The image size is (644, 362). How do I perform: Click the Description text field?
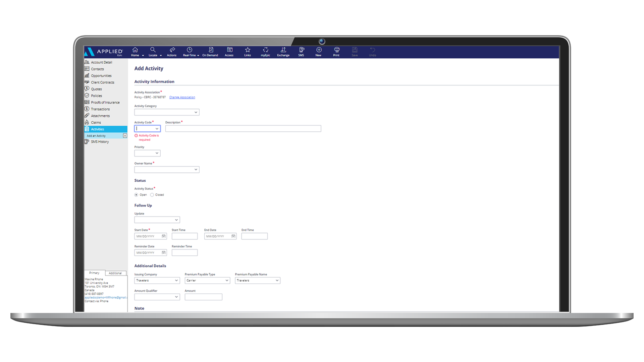point(243,129)
